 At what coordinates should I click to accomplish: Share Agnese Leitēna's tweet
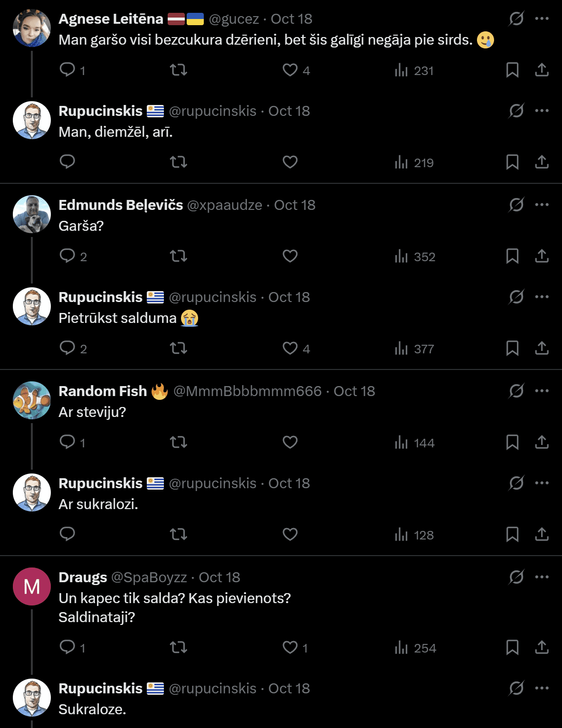pyautogui.click(x=542, y=70)
